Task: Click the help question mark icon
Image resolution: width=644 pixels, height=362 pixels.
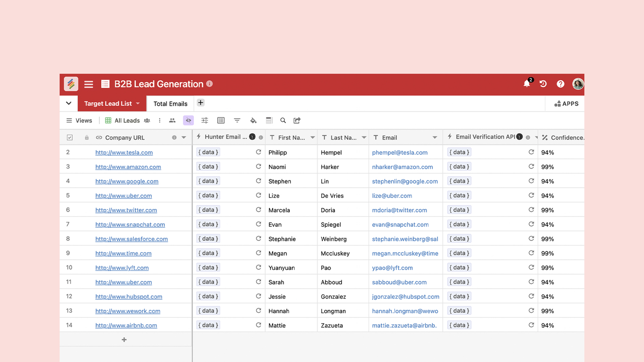Action: click(560, 84)
